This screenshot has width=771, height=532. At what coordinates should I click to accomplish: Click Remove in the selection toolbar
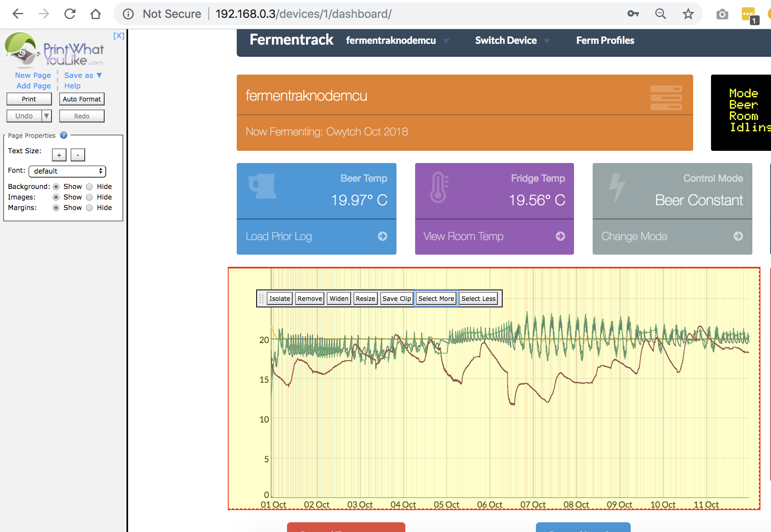[310, 298]
